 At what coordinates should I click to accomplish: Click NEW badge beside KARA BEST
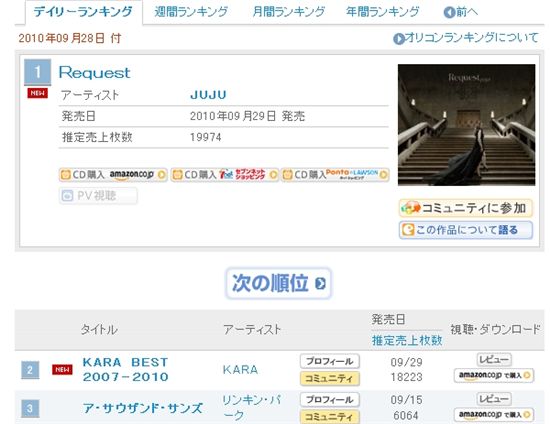[62, 370]
